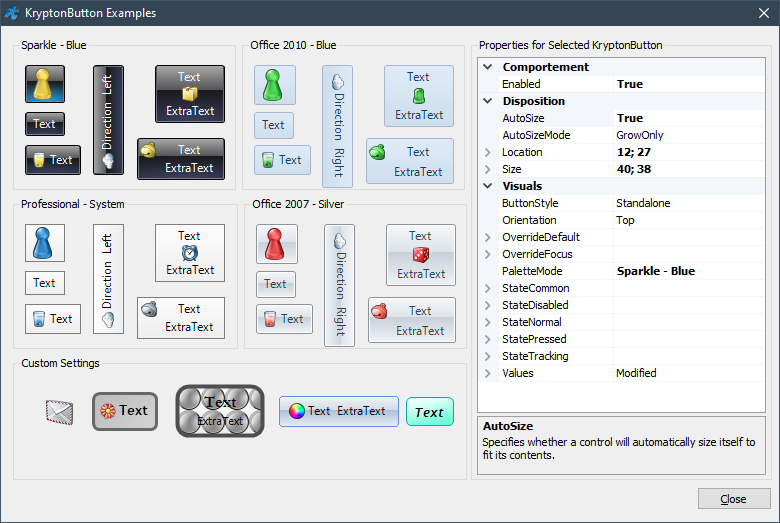Expand the OverrideDefault property
Image resolution: width=780 pixels, height=523 pixels.
(488, 237)
